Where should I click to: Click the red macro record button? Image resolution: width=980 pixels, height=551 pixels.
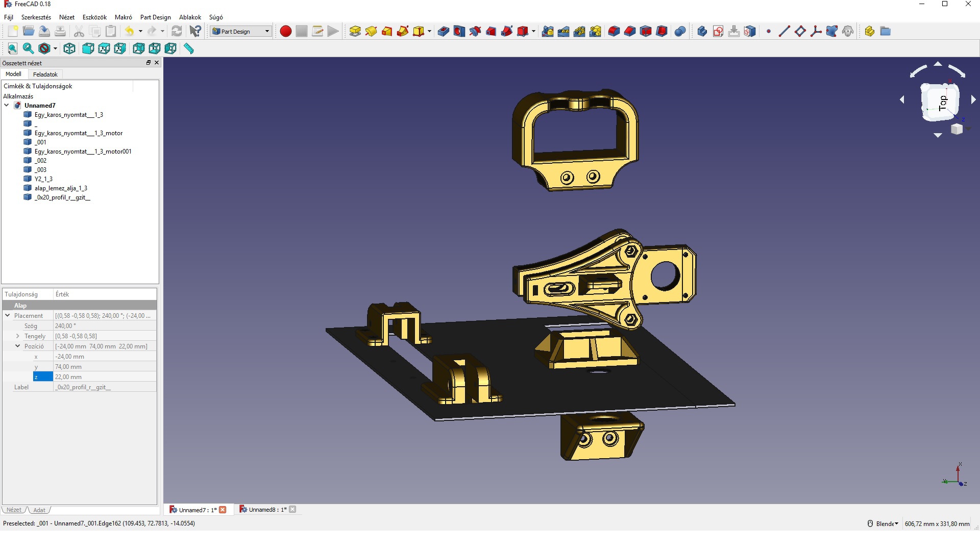click(x=286, y=32)
